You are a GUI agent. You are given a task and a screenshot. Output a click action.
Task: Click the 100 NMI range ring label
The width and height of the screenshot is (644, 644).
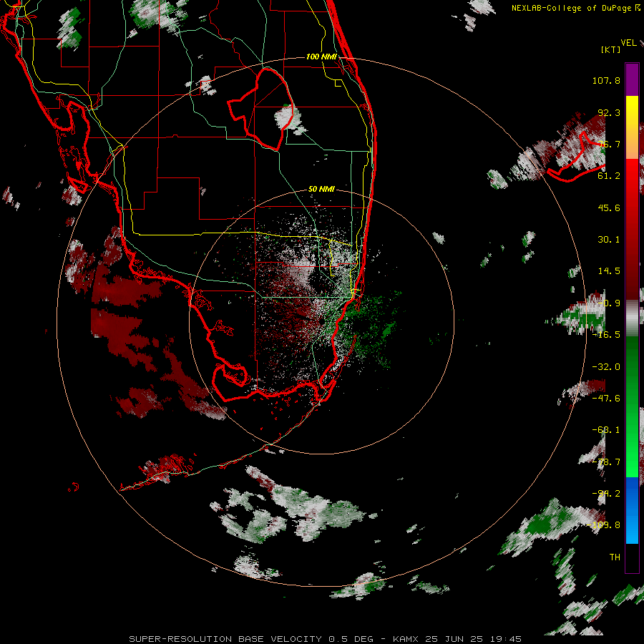pos(321,57)
